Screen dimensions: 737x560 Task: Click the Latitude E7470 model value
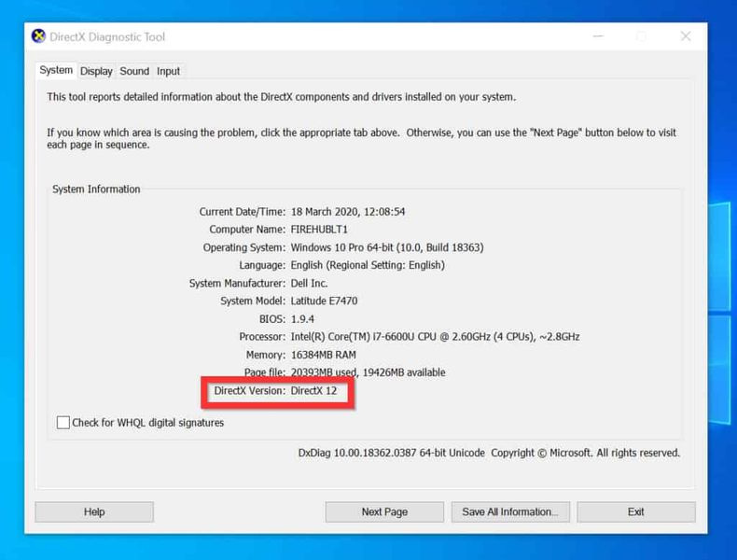pos(324,301)
